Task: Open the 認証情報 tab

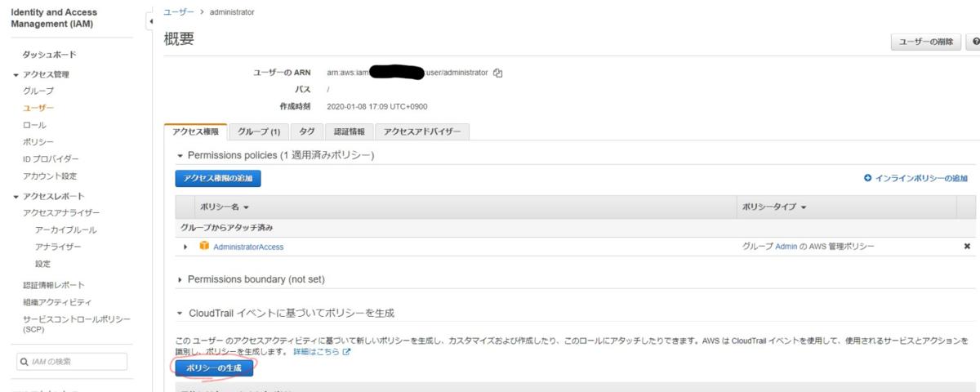Action: (350, 131)
